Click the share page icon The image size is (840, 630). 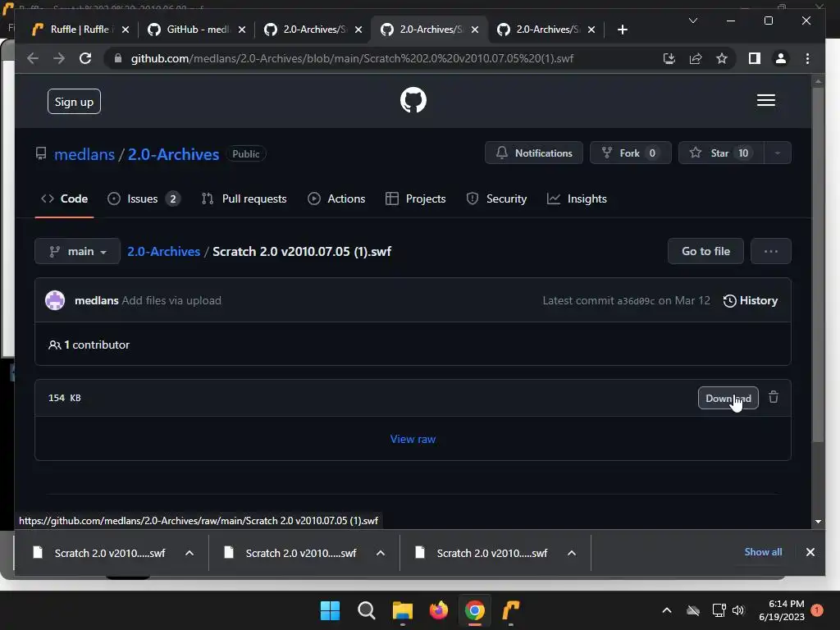click(x=696, y=58)
